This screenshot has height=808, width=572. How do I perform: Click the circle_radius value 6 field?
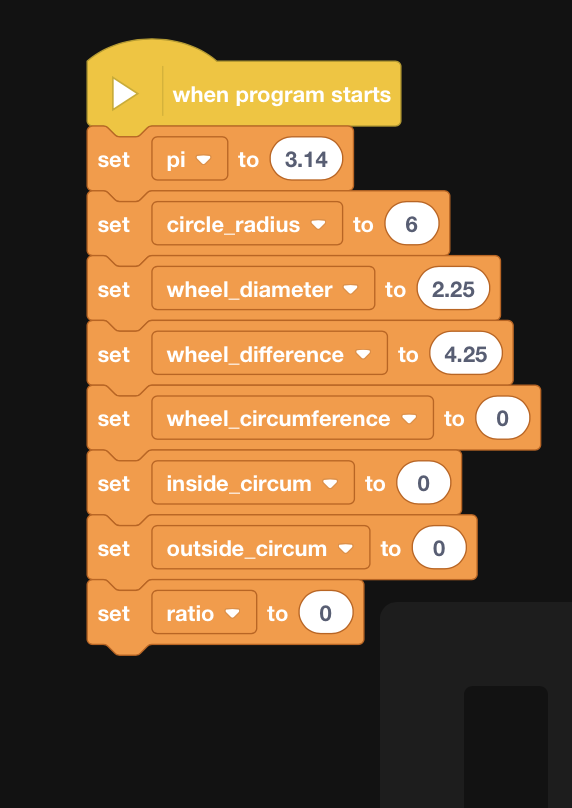pos(412,224)
